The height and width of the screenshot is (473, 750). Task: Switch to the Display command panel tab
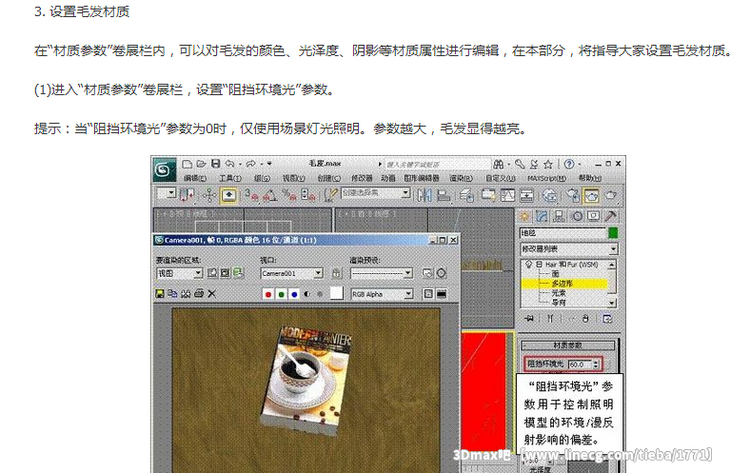tap(594, 216)
